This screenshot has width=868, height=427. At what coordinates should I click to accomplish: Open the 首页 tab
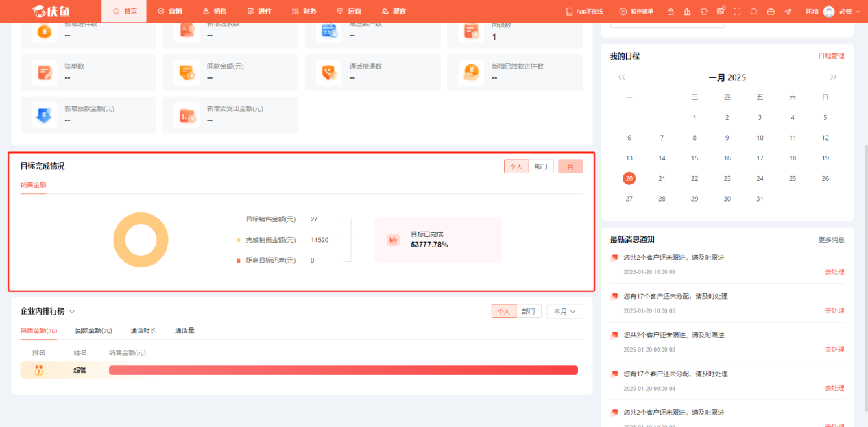pyautogui.click(x=124, y=12)
